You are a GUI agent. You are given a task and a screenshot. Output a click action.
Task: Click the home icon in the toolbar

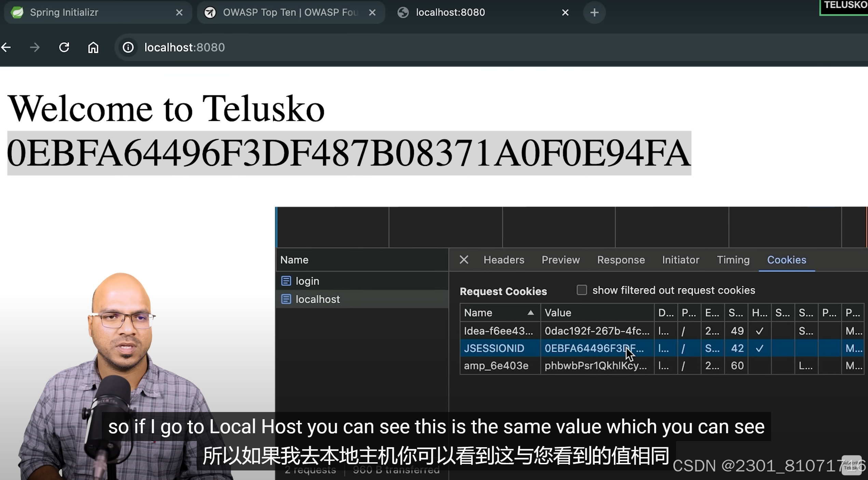(93, 47)
